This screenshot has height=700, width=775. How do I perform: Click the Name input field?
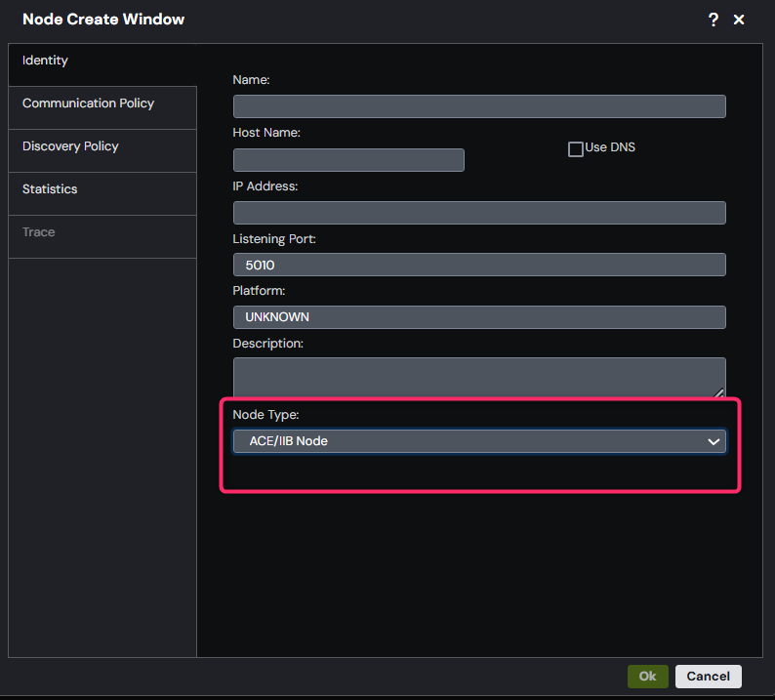(x=479, y=106)
